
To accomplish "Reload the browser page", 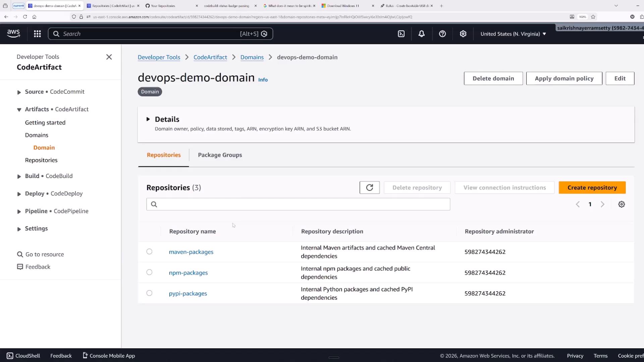I will [x=25, y=17].
